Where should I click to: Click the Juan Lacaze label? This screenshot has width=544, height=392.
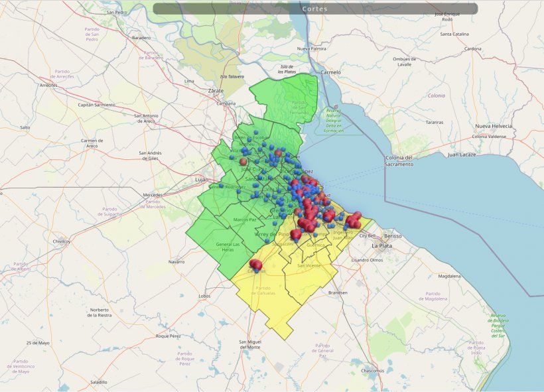coord(462,155)
